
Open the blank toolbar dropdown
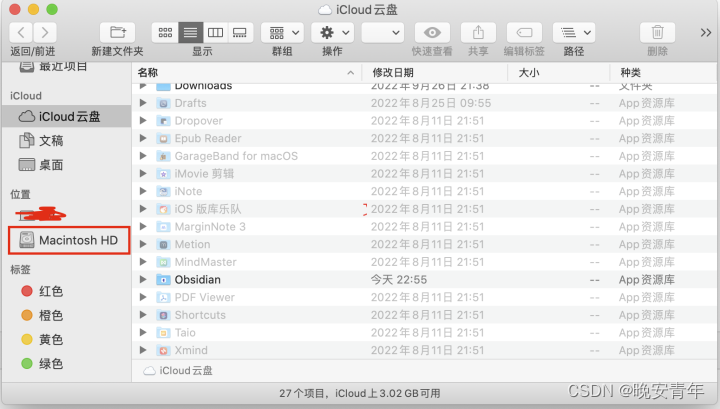(382, 33)
